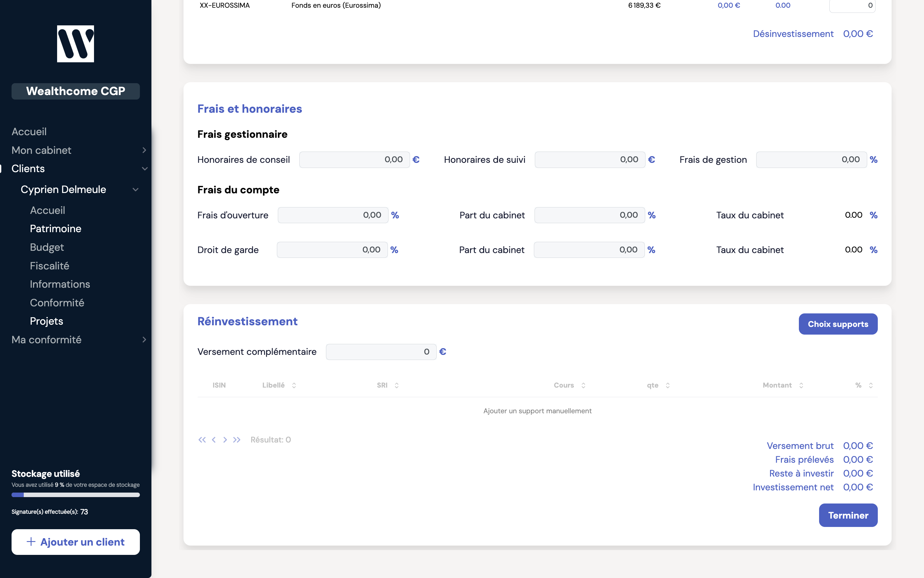
Task: Click Stockage utilisé heading
Action: pos(46,474)
